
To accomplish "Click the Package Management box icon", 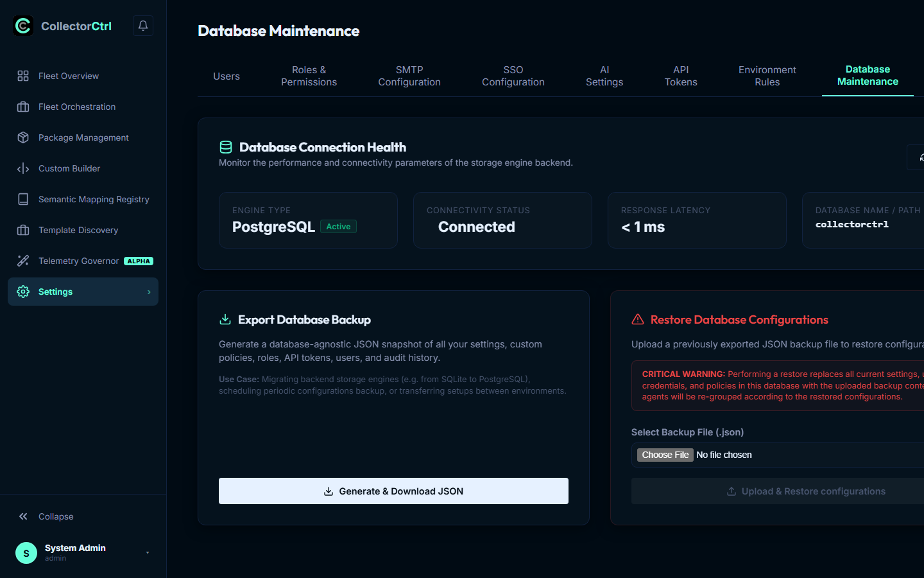I will point(23,137).
